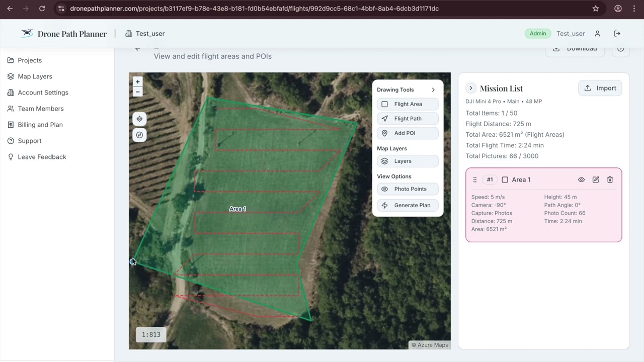Viewport: 644px width, 362px height.
Task: Delete Area 1 with the trash icon
Action: click(x=610, y=179)
